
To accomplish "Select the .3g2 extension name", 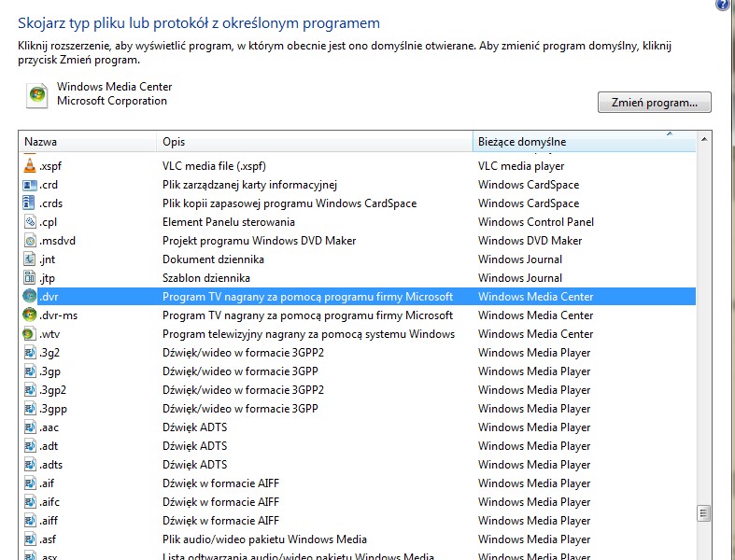I will point(49,353).
